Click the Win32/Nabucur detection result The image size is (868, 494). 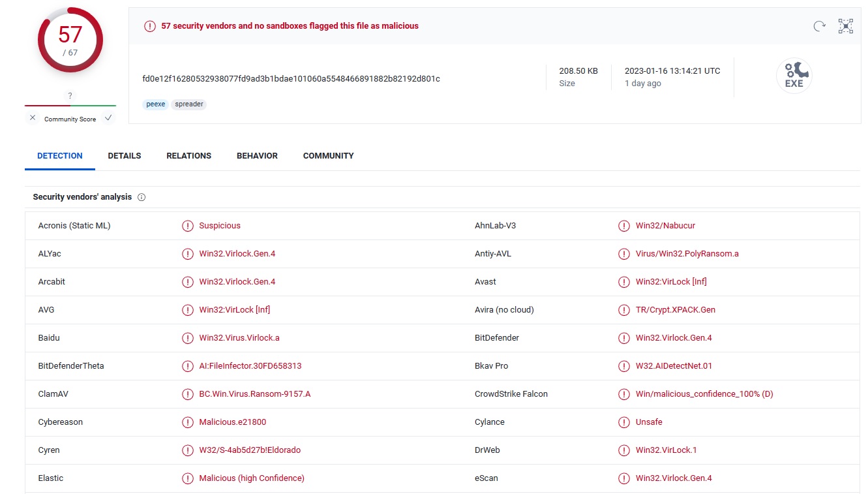665,226
